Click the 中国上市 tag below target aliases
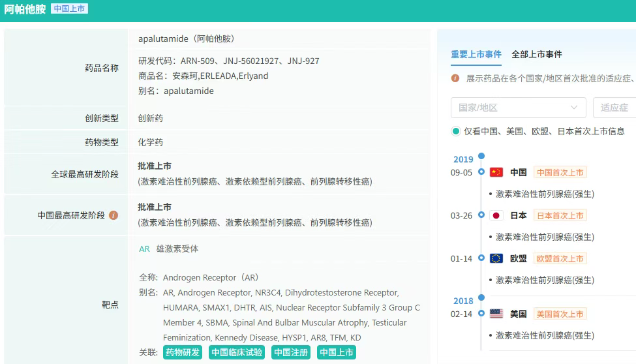The width and height of the screenshot is (636, 364). 337,352
